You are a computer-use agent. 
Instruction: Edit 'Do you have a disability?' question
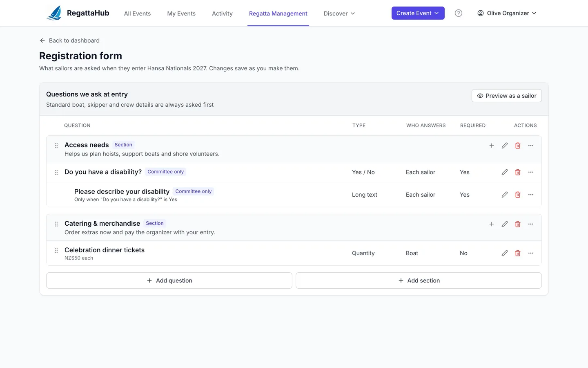pos(505,172)
